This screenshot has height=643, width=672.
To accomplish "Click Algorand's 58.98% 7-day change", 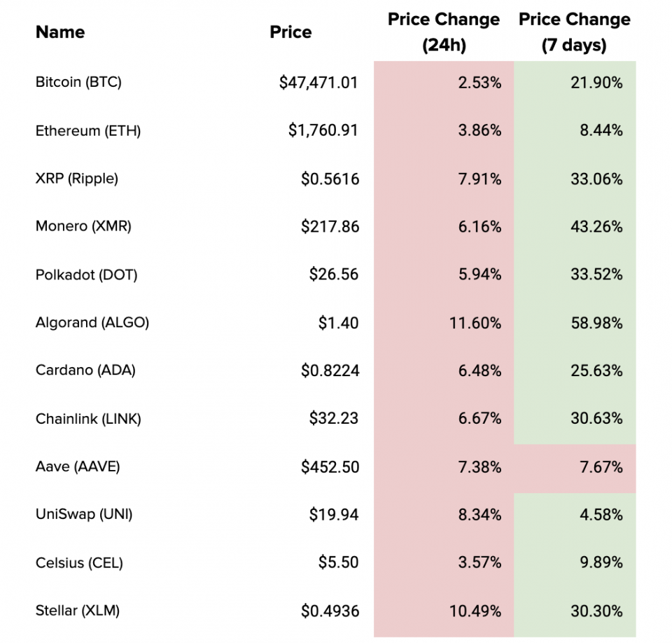I will (x=596, y=323).
